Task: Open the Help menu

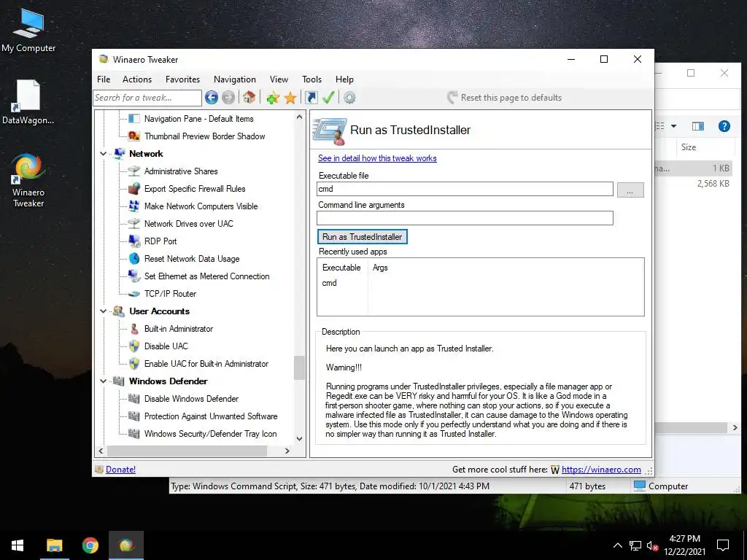Action: (344, 79)
